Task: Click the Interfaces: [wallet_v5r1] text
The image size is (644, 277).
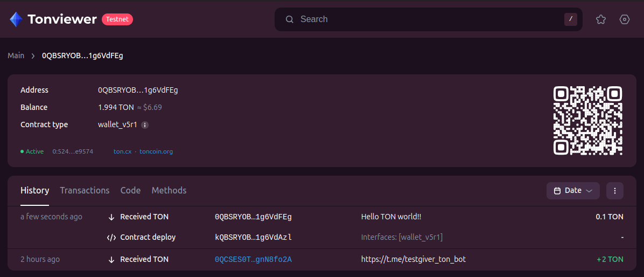Action: tap(402, 237)
